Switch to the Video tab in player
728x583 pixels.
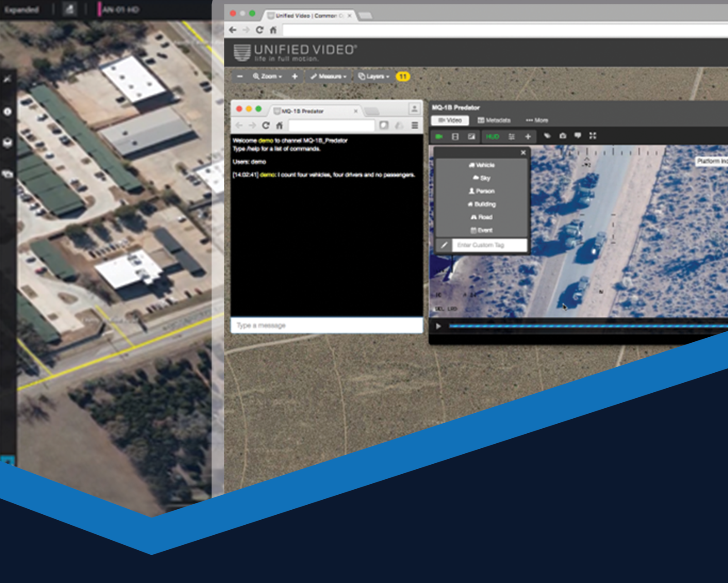click(x=450, y=120)
